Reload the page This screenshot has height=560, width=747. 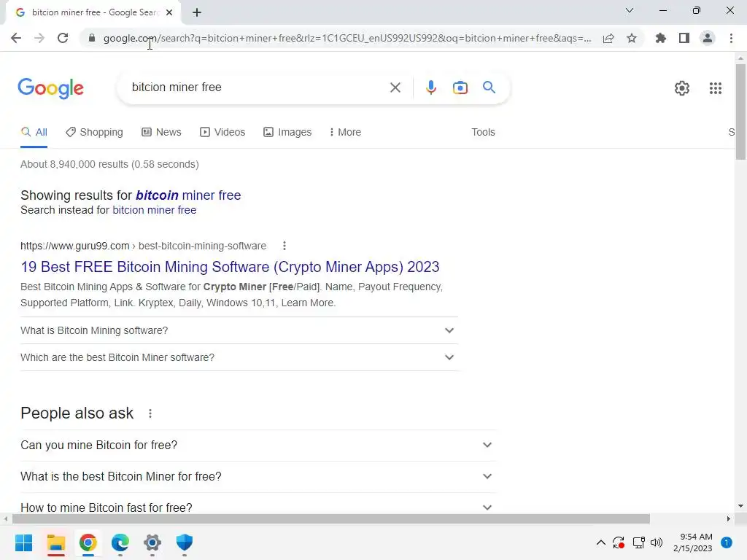[x=63, y=38]
